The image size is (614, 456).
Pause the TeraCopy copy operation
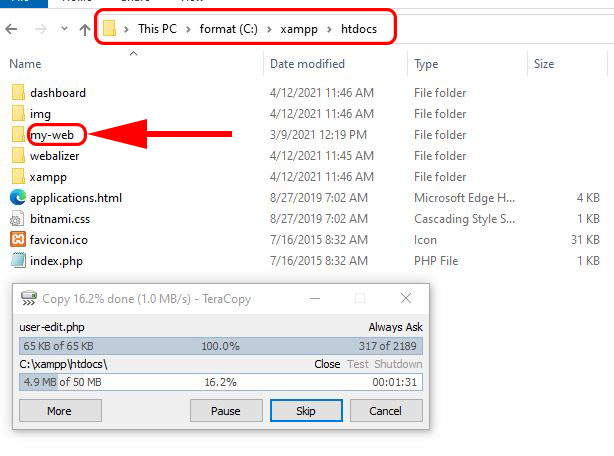pos(226,411)
